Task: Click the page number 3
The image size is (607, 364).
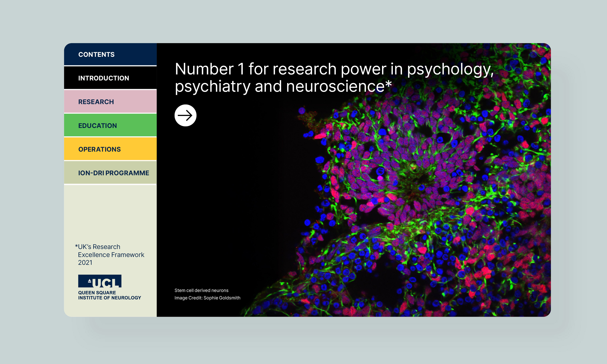Action: point(532,296)
